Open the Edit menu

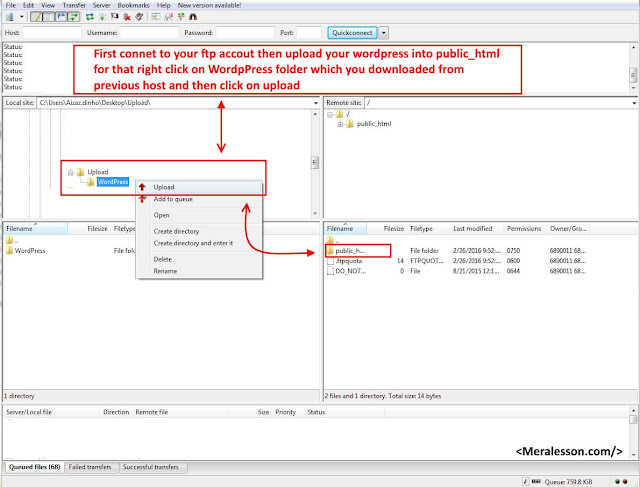click(28, 5)
